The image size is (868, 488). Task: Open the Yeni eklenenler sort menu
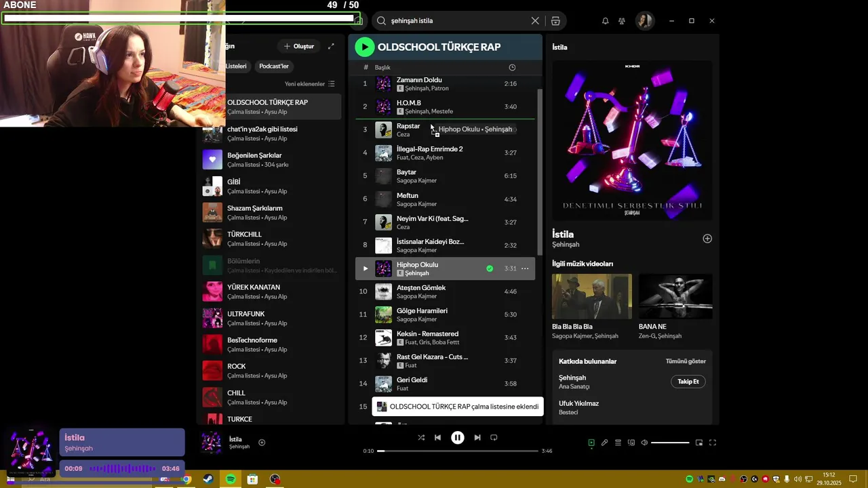tap(309, 84)
